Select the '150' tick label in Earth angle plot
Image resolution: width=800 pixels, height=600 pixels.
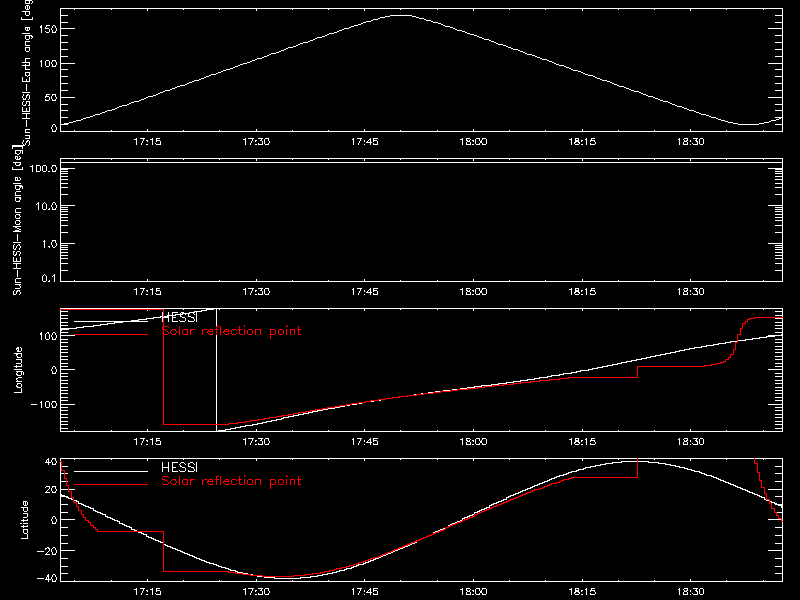[x=47, y=30]
